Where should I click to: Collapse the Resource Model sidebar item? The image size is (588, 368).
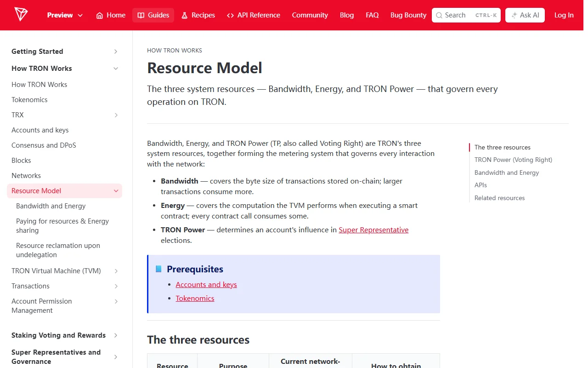116,191
